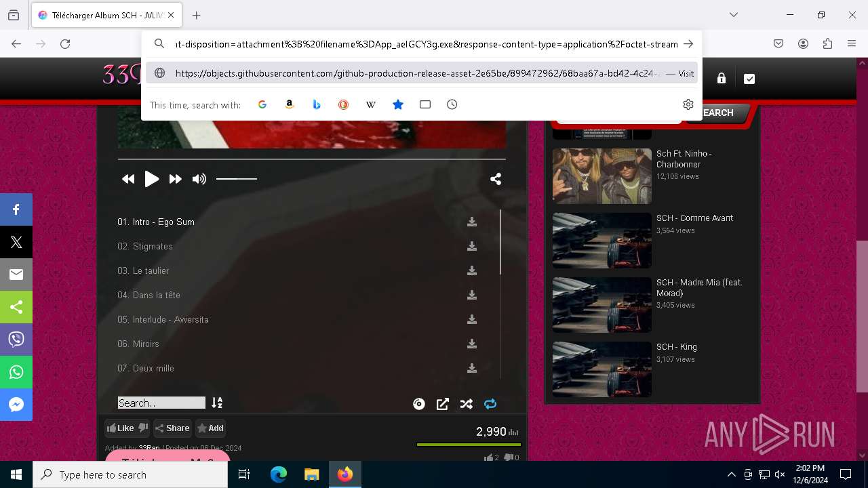The width and height of the screenshot is (868, 488).
Task: Visit the githubusercontent URL suggestion
Action: click(422, 73)
